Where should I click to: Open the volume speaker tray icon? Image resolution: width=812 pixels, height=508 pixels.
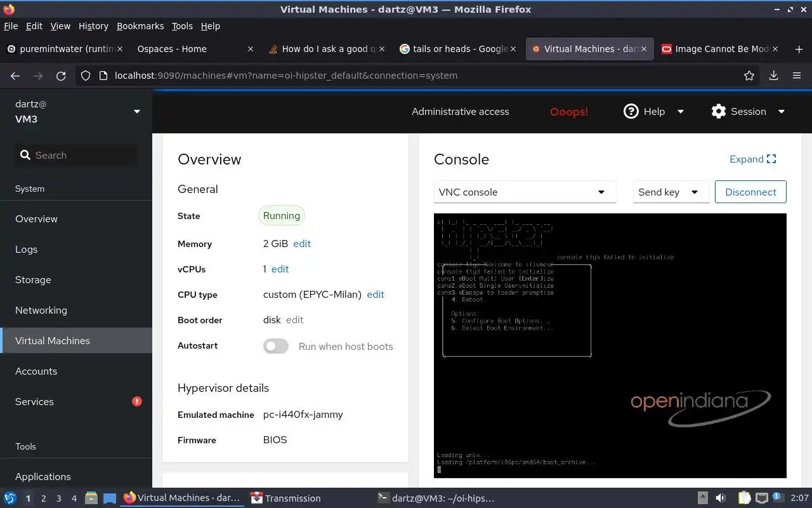coord(721,498)
